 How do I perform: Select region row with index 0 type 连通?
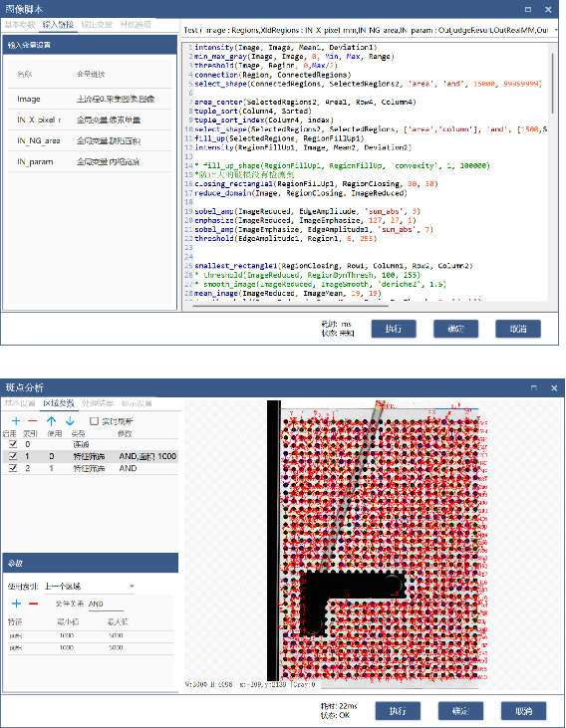point(90,444)
